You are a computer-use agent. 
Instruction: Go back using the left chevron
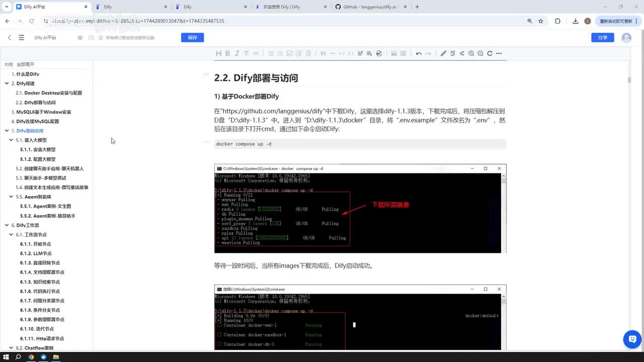(x=10, y=38)
